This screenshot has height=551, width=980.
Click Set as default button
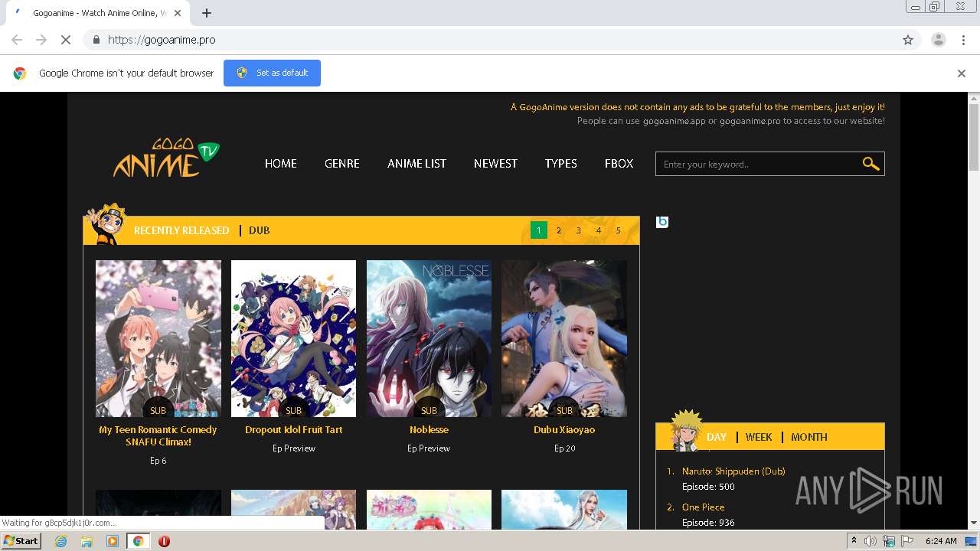(x=272, y=73)
